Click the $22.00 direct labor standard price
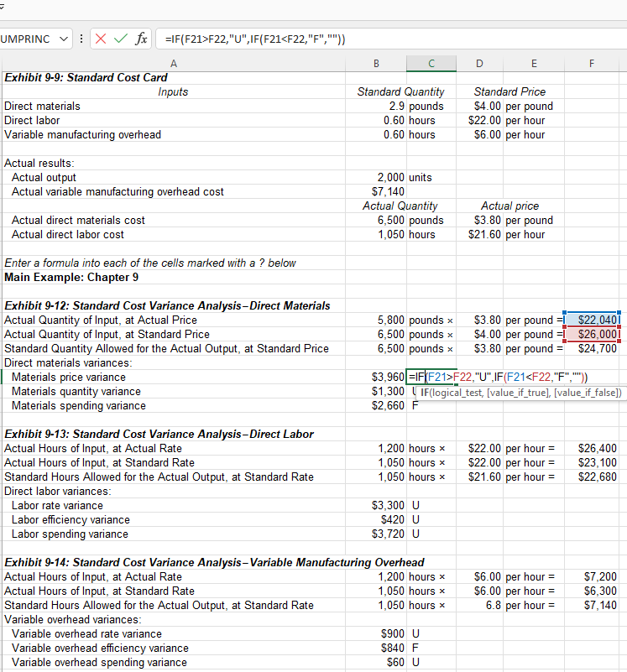Image resolution: width=627 pixels, height=672 pixels. 479,121
